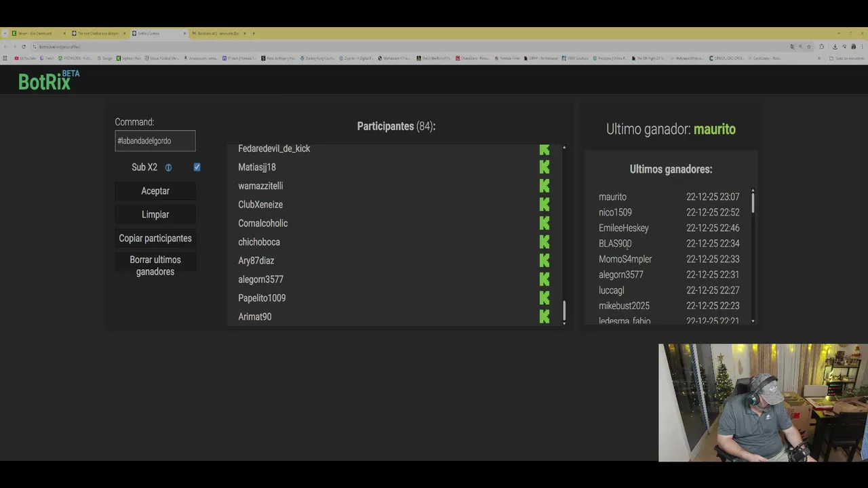Select participant Matiasjj18 name
The height and width of the screenshot is (488, 868).
(x=257, y=167)
